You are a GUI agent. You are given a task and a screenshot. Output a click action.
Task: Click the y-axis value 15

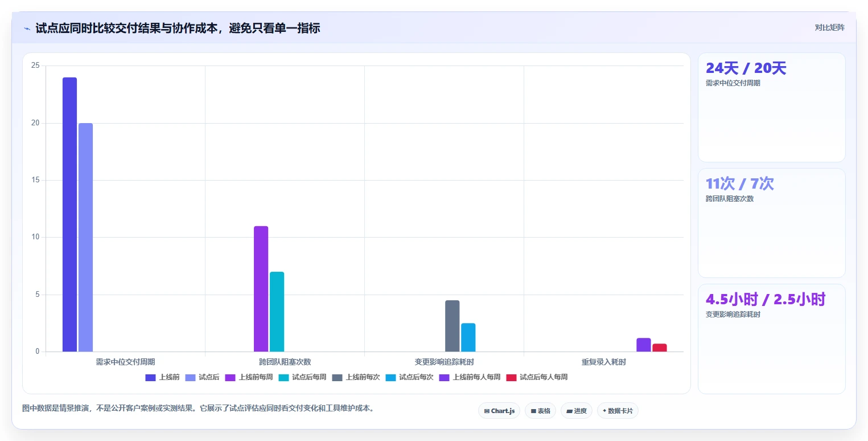pos(35,180)
